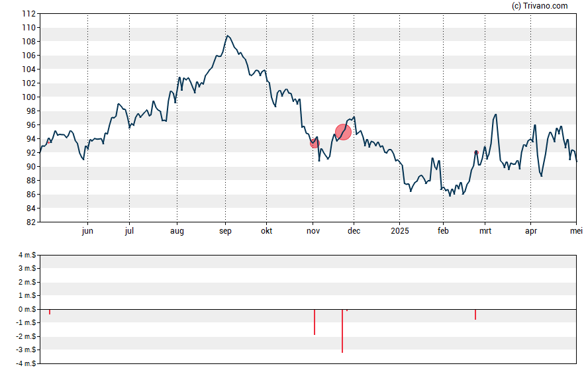Click the 'mei' month axis label
Image resolution: width=588 pixels, height=374 pixels.
576,231
